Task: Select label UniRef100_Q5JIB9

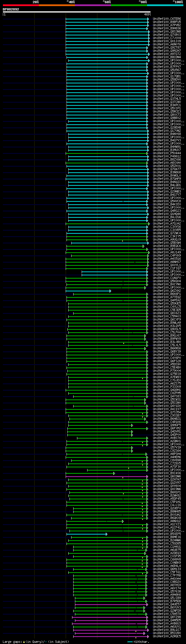Action: pos(167,598)
